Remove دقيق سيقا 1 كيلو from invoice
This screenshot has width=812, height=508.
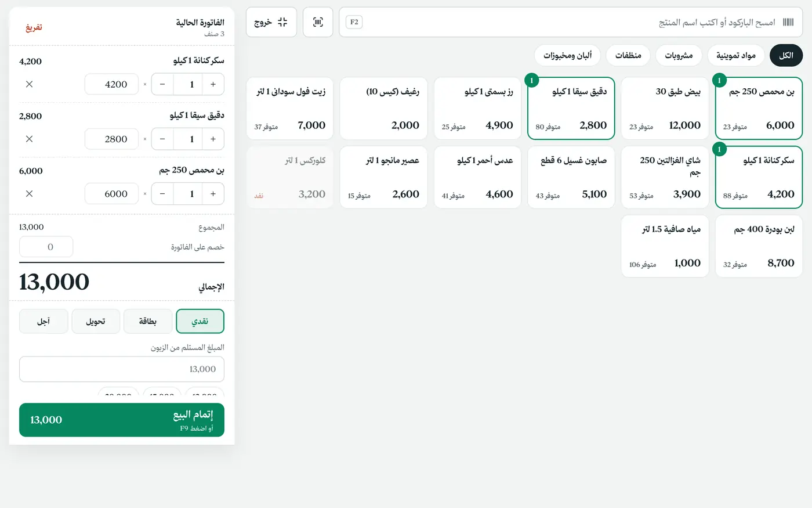tap(30, 139)
